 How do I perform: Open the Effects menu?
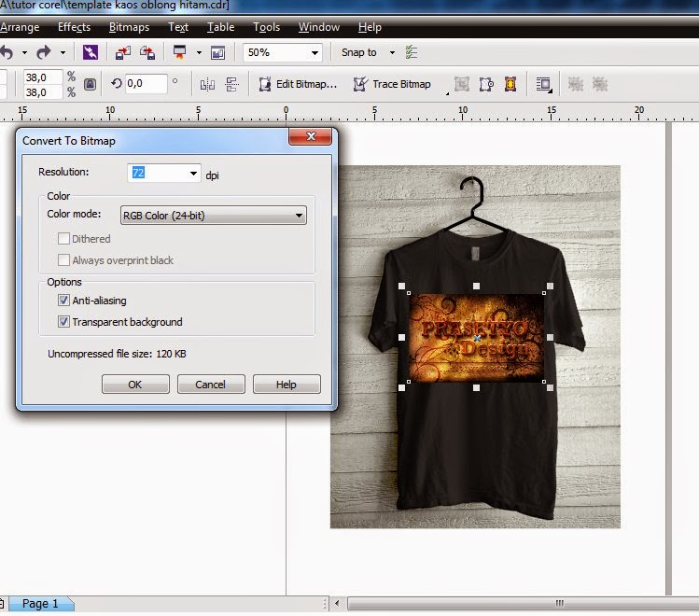[x=74, y=27]
